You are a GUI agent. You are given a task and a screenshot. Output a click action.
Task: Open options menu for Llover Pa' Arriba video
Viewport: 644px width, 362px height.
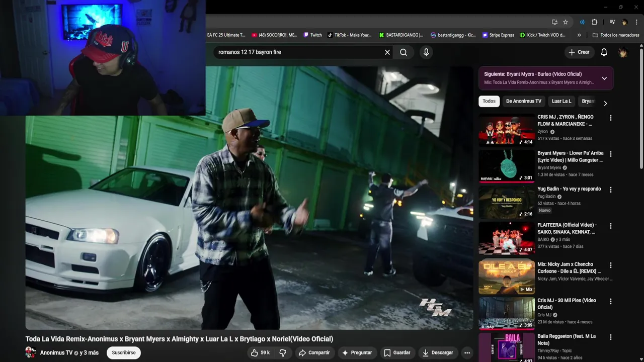[x=611, y=154]
